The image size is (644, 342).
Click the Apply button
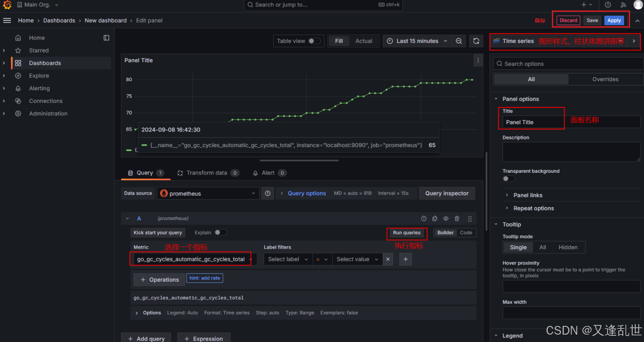click(614, 20)
